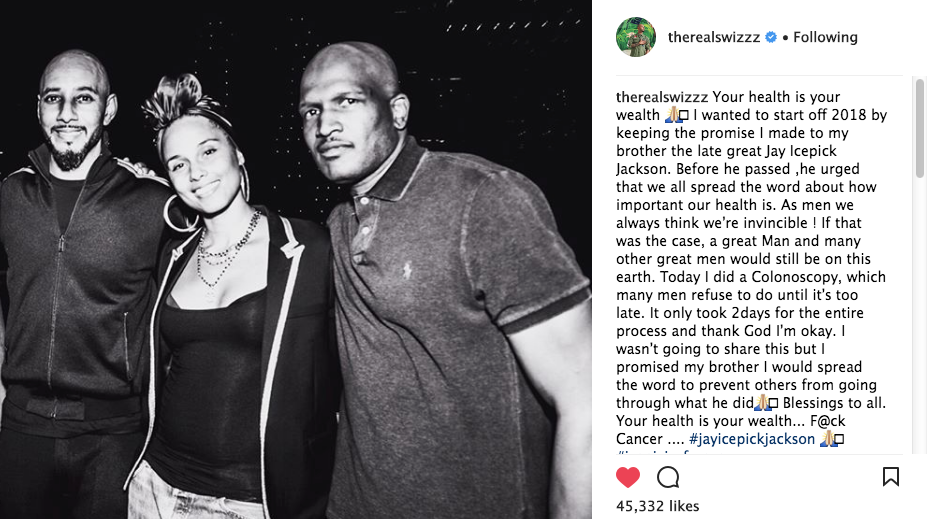Click therealswizzz name in caption
The image size is (927, 519).
662,97
